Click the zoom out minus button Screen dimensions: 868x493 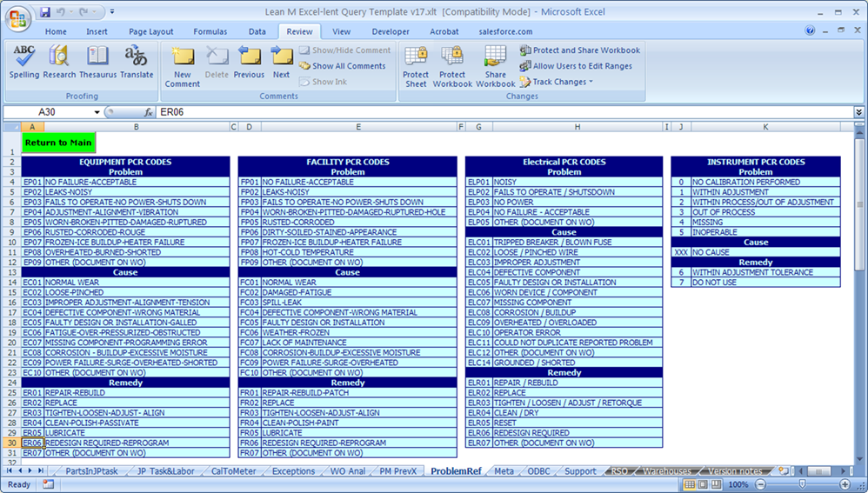(761, 484)
